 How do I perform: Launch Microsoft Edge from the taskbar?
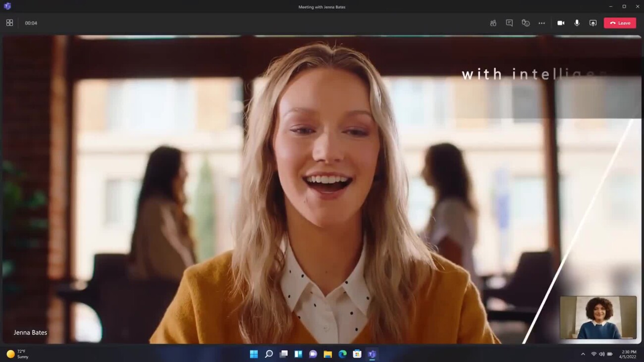point(342,354)
